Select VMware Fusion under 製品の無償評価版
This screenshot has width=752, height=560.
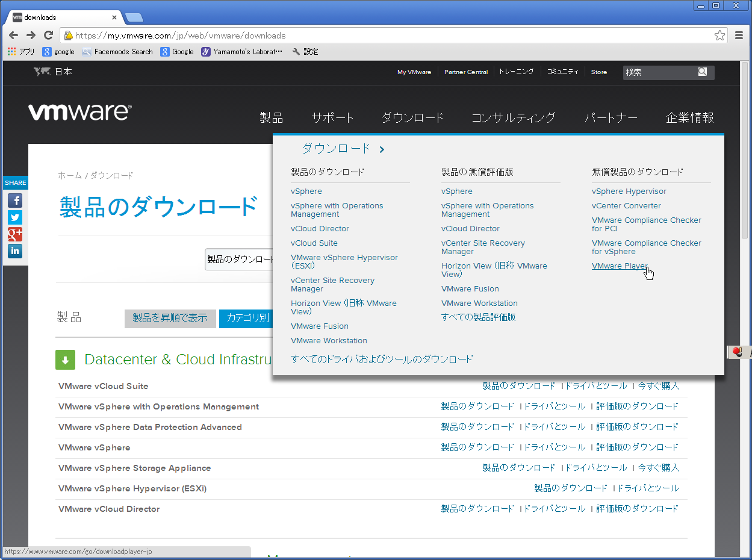coord(470,289)
